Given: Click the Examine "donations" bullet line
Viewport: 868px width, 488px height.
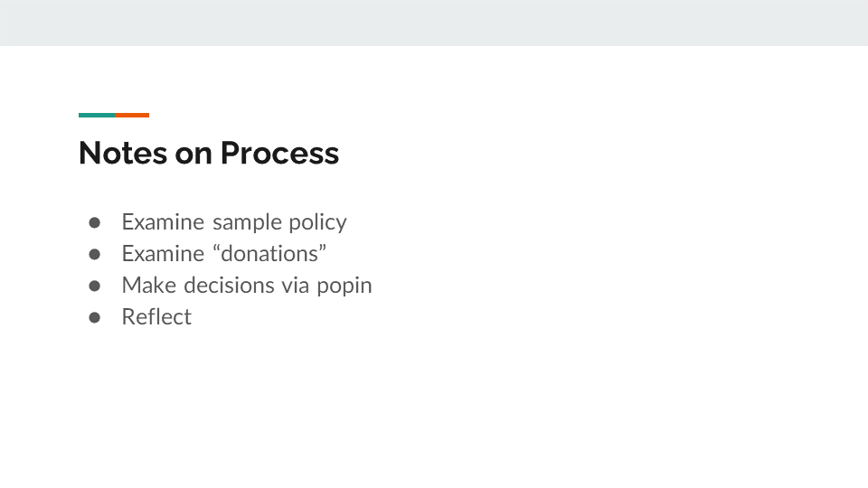Looking at the screenshot, I should 224,254.
